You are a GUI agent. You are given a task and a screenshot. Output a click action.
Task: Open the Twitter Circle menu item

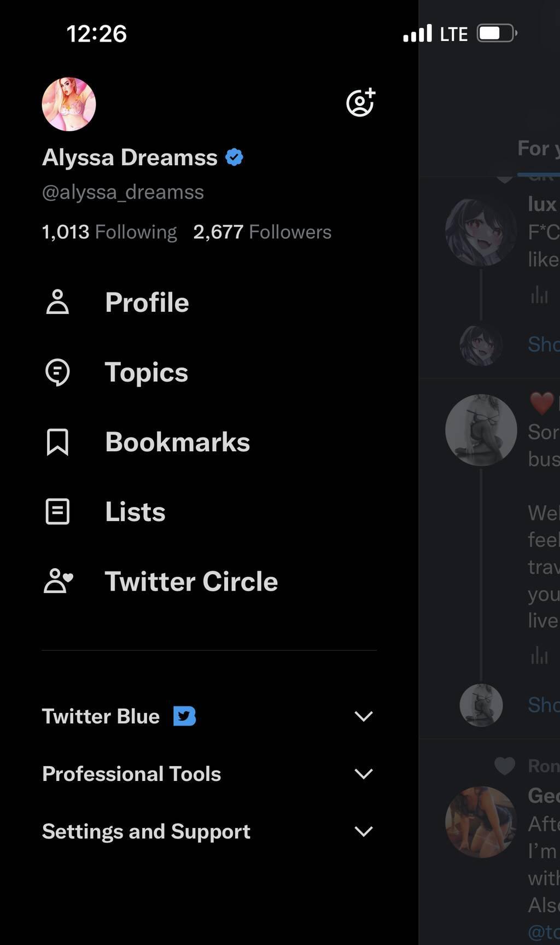pyautogui.click(x=191, y=581)
